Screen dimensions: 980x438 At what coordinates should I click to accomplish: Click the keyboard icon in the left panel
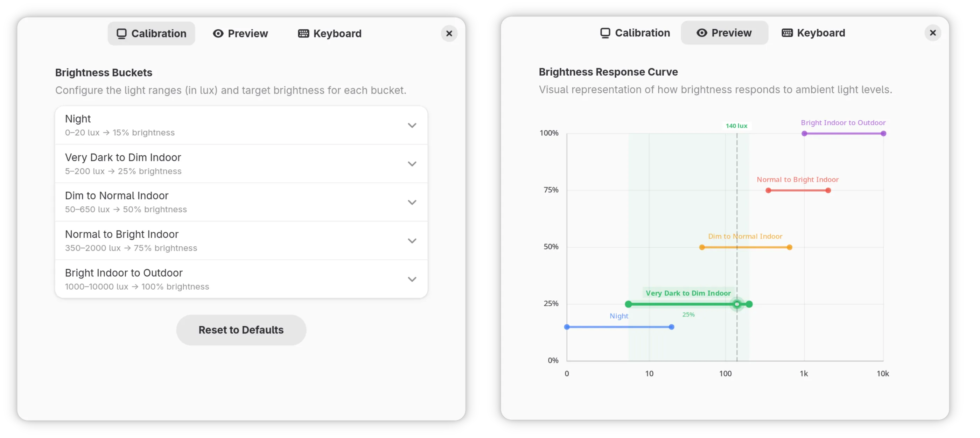303,34
